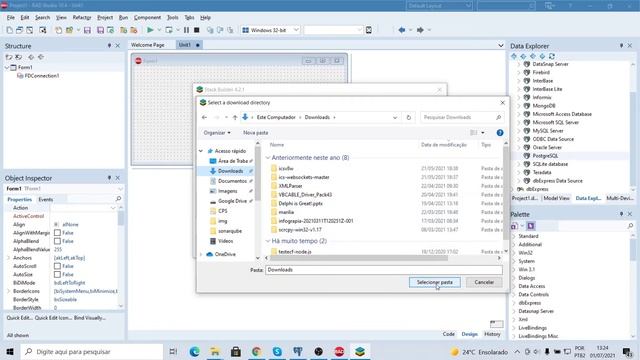Toggle AutoSize checkbox
The image size is (640, 360).
click(58, 275)
